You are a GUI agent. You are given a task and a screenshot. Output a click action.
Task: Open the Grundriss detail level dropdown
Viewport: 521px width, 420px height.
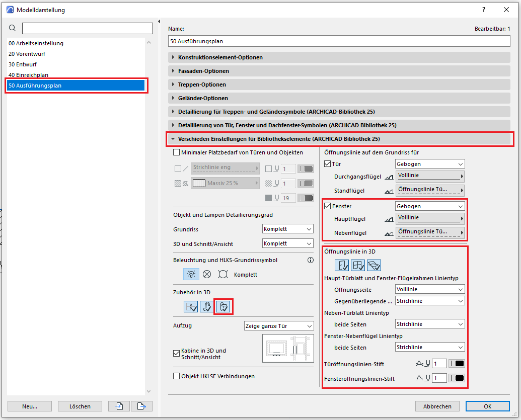288,229
